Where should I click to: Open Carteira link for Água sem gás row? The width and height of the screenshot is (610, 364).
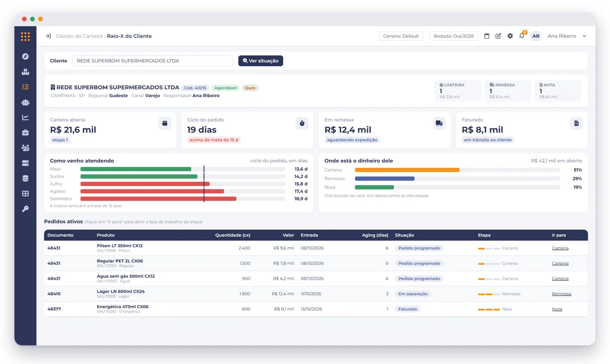[x=560, y=279]
